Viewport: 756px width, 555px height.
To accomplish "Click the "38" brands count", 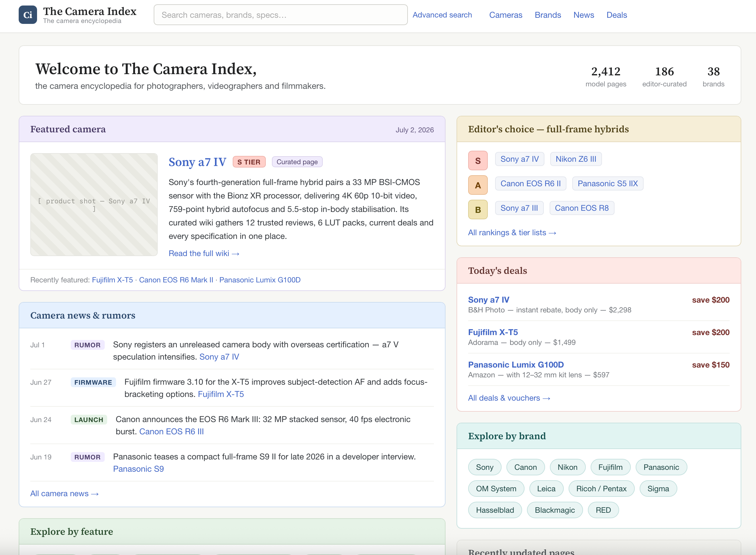I will pyautogui.click(x=713, y=71).
